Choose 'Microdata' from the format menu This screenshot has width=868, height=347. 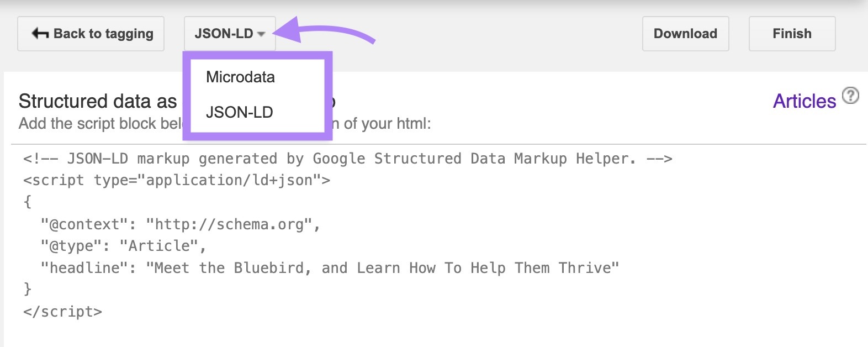240,77
